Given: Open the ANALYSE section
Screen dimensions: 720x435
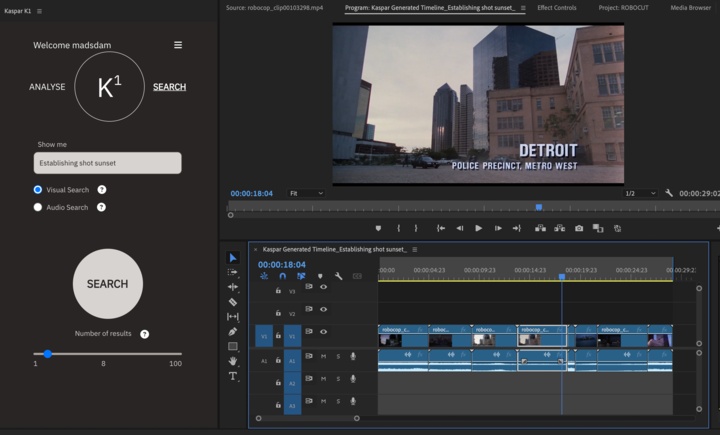Looking at the screenshot, I should tap(47, 87).
